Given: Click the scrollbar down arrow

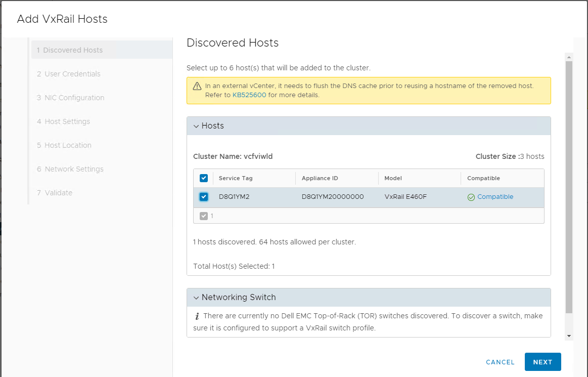Looking at the screenshot, I should coord(569,336).
